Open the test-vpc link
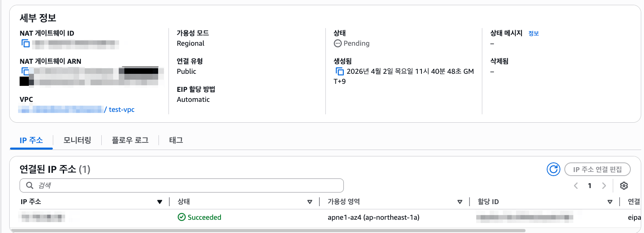Image resolution: width=644 pixels, height=233 pixels. [122, 109]
